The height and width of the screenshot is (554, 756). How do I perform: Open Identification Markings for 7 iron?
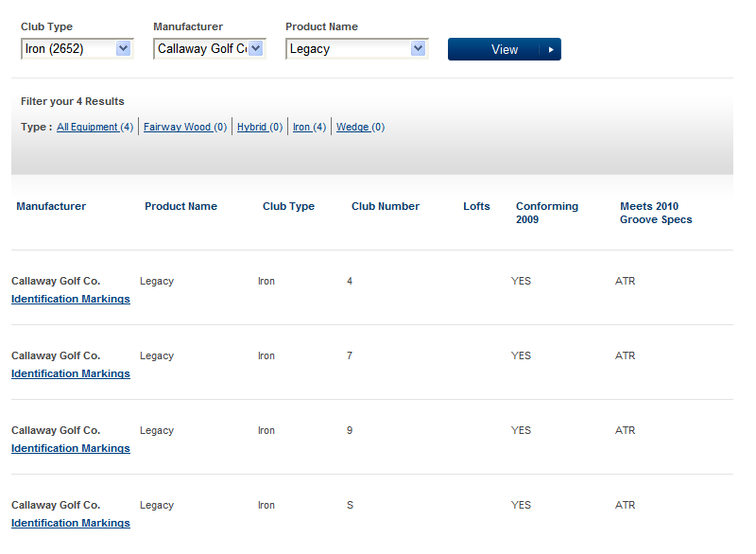pos(71,373)
